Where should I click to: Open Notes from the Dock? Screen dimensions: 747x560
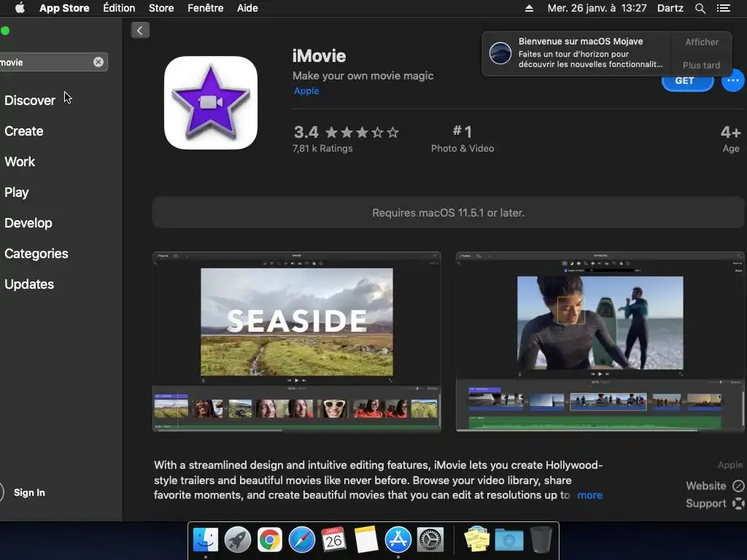(366, 540)
